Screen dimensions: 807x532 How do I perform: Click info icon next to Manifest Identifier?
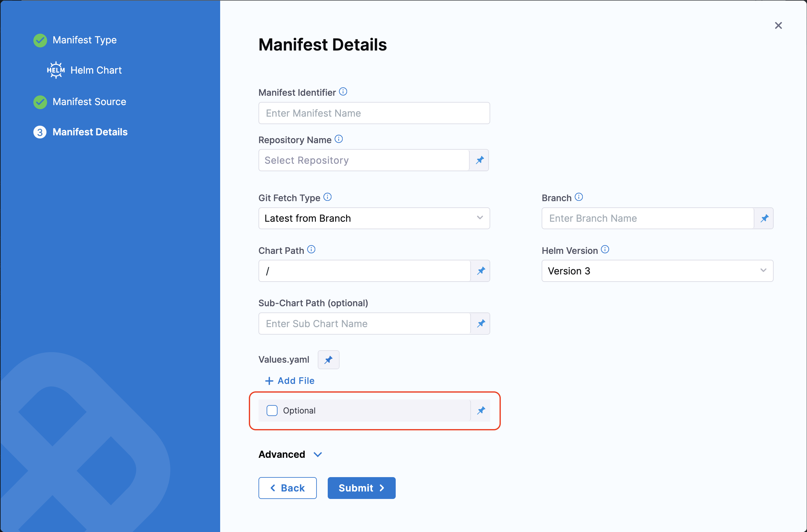[343, 92]
